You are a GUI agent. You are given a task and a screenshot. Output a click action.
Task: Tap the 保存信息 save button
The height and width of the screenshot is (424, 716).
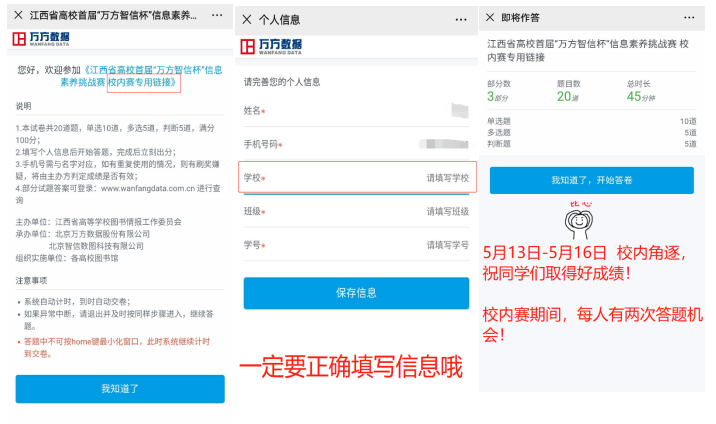[x=356, y=293]
